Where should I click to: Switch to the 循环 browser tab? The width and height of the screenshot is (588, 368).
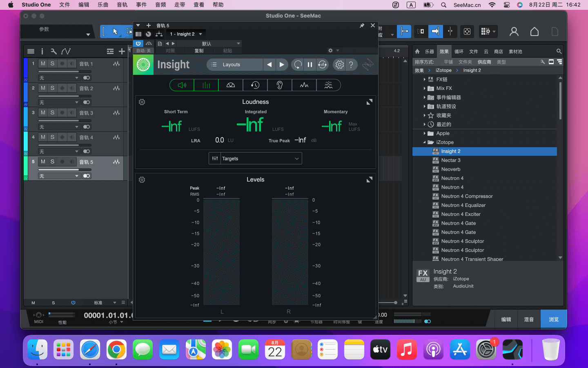click(459, 52)
